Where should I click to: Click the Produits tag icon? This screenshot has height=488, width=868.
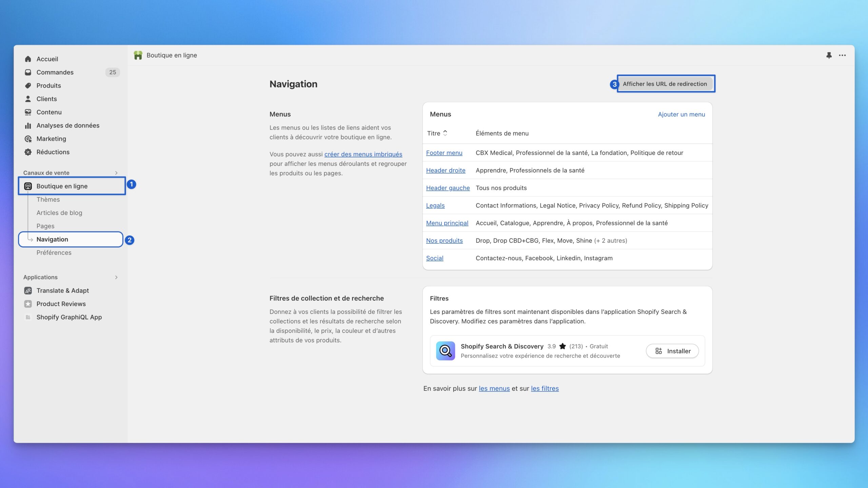point(28,85)
